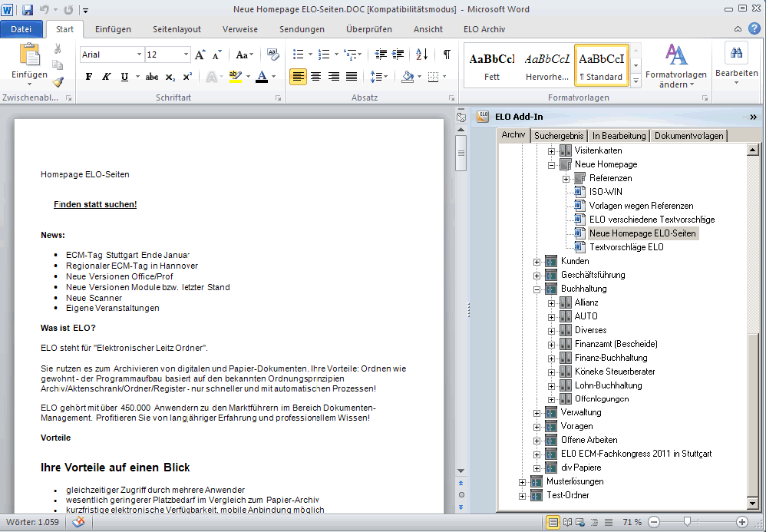Select Textvorschläge ELO document in tree

pyautogui.click(x=626, y=247)
